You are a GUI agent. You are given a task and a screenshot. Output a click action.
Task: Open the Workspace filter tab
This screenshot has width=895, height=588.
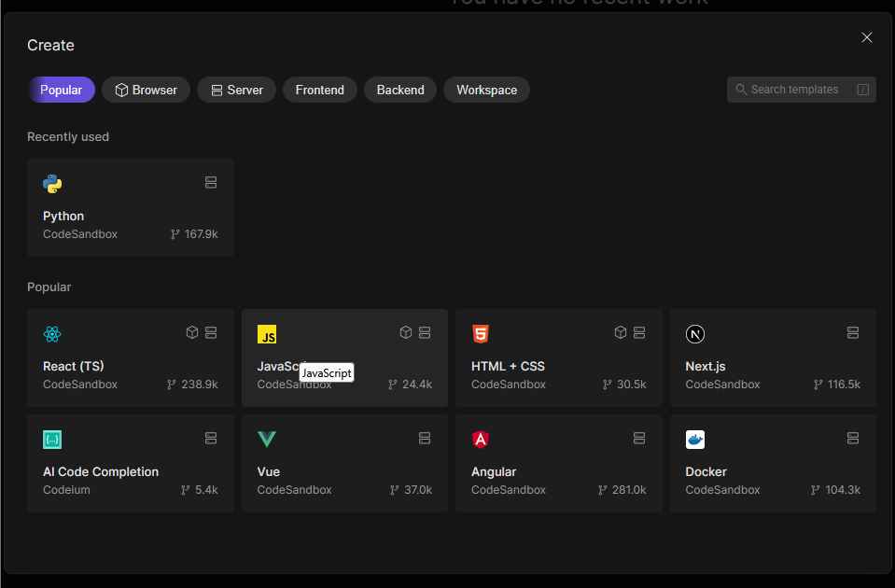point(486,90)
